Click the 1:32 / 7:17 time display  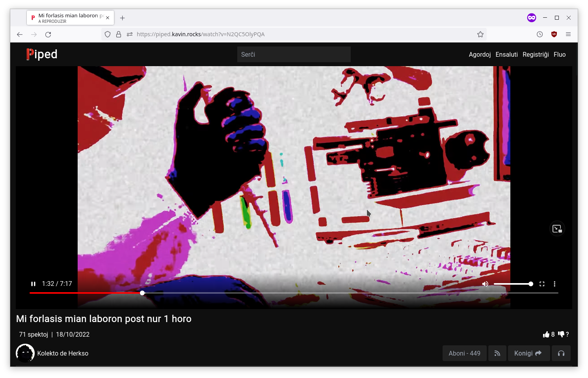coord(57,284)
